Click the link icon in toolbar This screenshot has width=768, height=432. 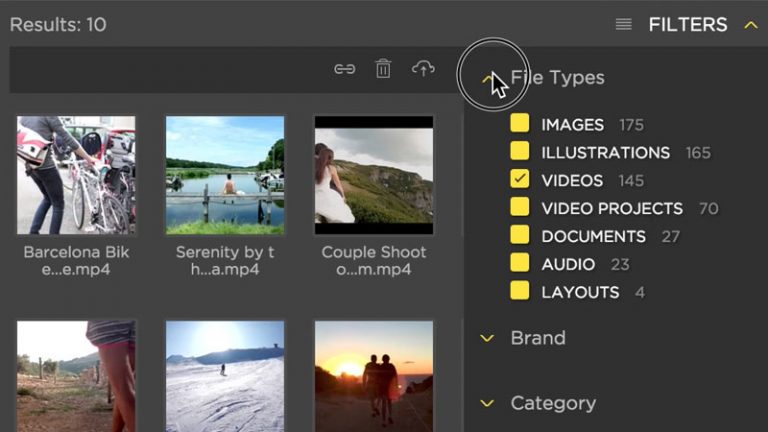pyautogui.click(x=345, y=69)
